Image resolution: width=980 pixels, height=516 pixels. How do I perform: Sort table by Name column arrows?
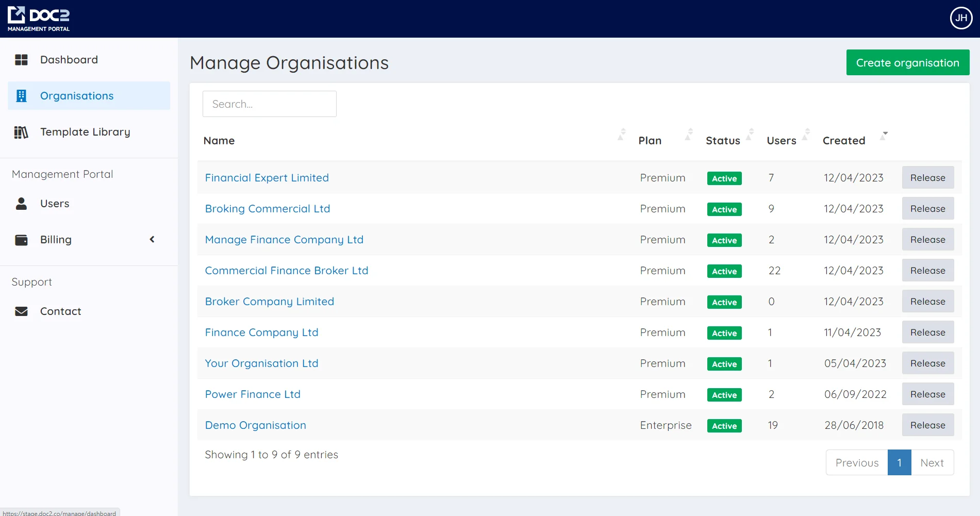pos(622,135)
